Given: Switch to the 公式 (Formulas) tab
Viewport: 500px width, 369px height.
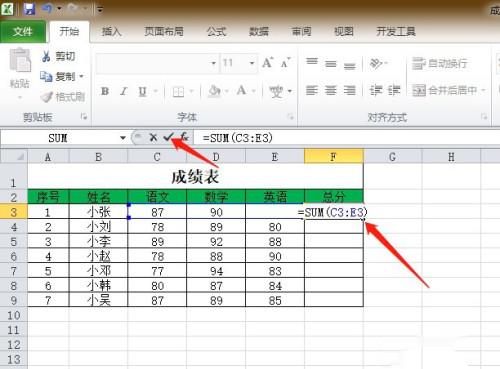Looking at the screenshot, I should point(216,32).
